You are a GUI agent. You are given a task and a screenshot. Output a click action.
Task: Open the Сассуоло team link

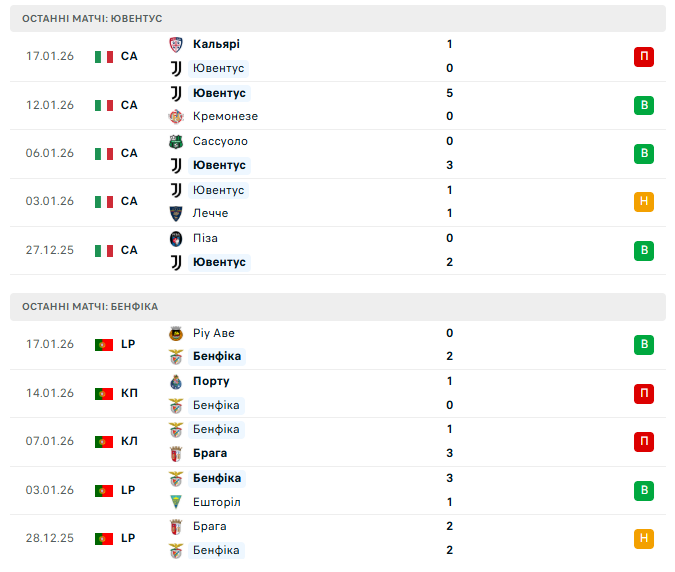220,141
